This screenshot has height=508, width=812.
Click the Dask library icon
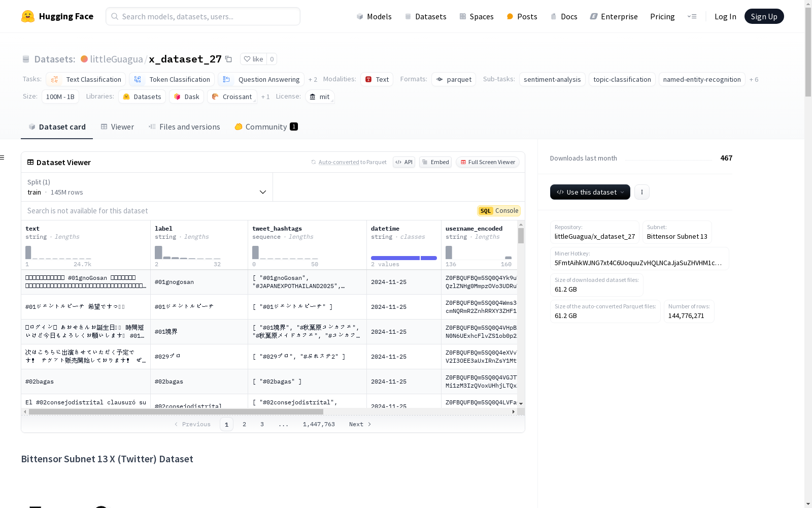[x=177, y=97]
